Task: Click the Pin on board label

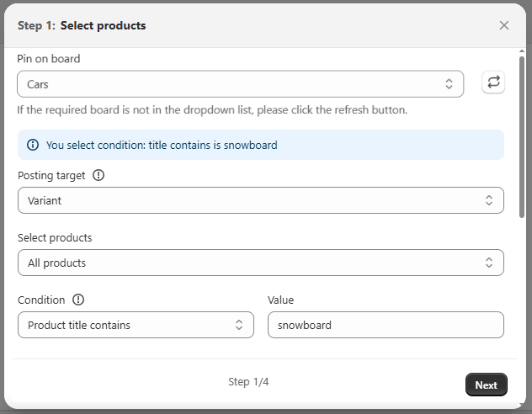Action: (x=49, y=59)
